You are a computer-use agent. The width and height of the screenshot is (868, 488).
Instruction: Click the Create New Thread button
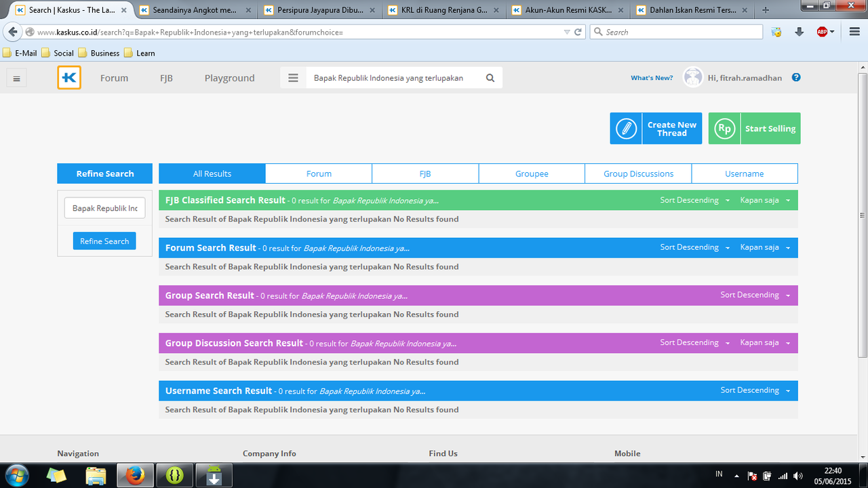point(656,128)
